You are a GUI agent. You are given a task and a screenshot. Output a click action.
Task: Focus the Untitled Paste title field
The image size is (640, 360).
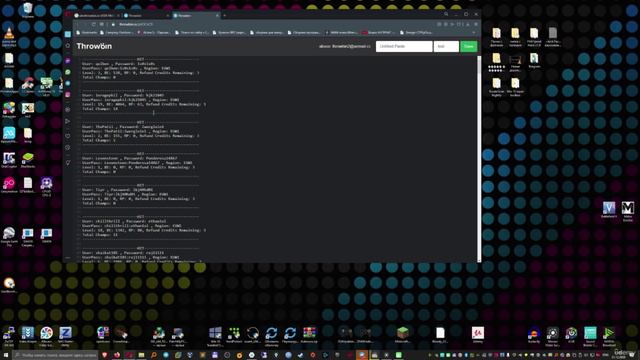coord(404,47)
